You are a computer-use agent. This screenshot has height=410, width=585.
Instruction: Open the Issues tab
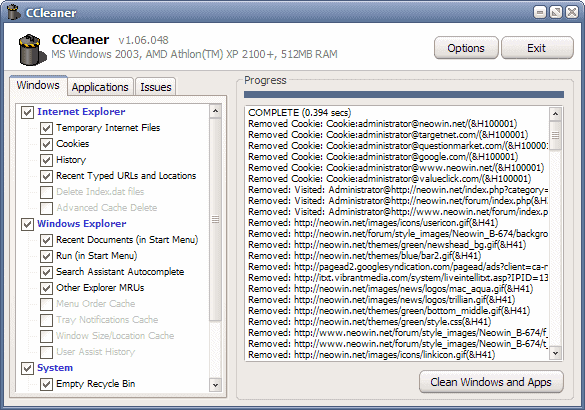pyautogui.click(x=156, y=87)
